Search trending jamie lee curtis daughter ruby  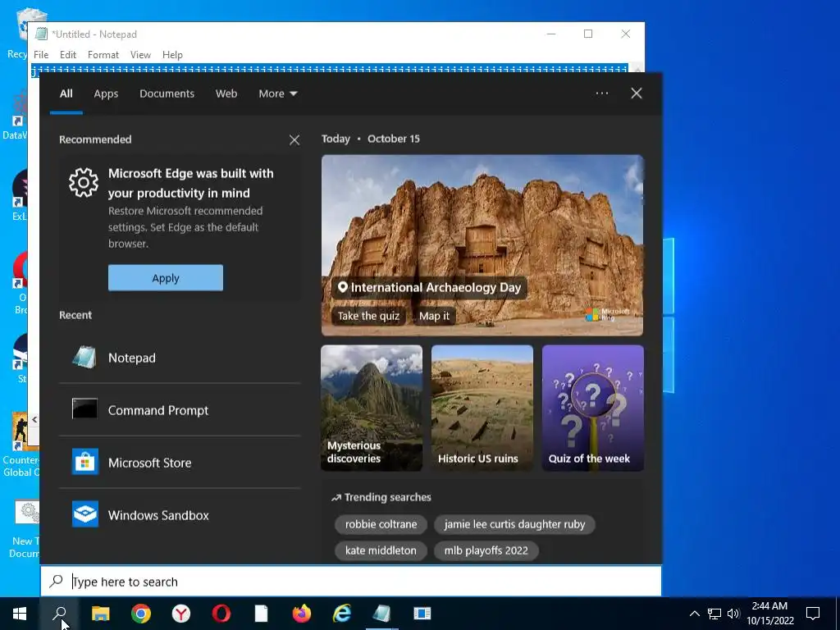[514, 524]
